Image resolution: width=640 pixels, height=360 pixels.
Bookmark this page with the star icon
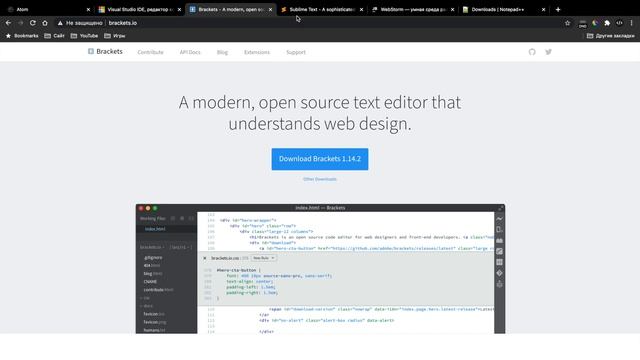click(x=567, y=23)
